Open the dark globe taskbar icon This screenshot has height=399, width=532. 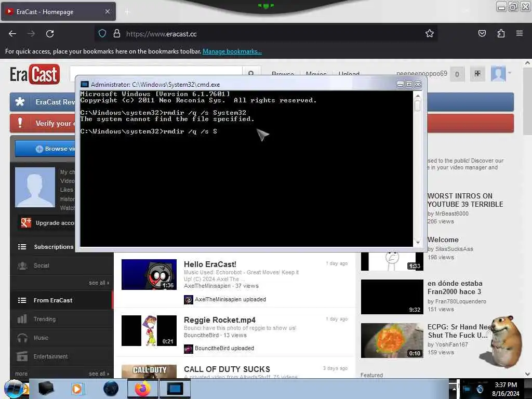point(111,389)
